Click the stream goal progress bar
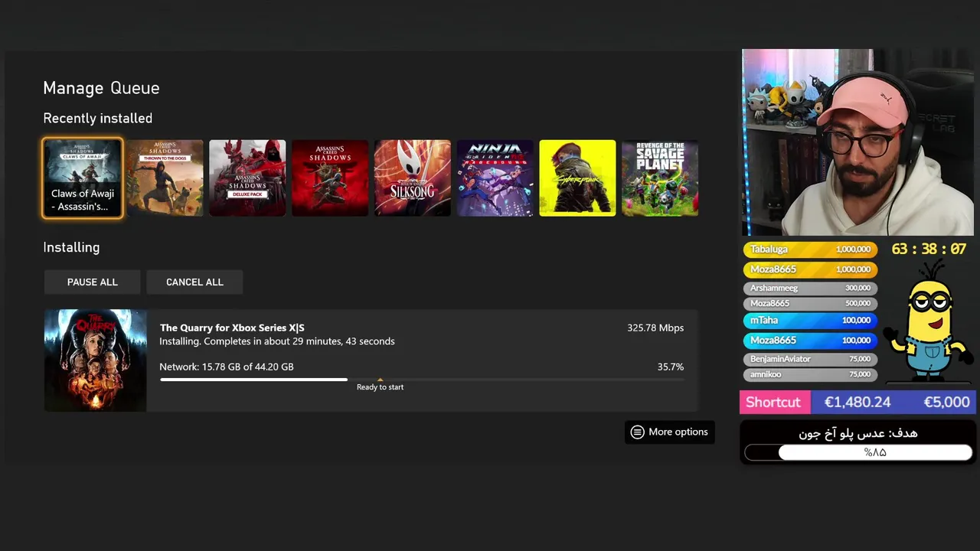980x551 pixels. pos(858,452)
